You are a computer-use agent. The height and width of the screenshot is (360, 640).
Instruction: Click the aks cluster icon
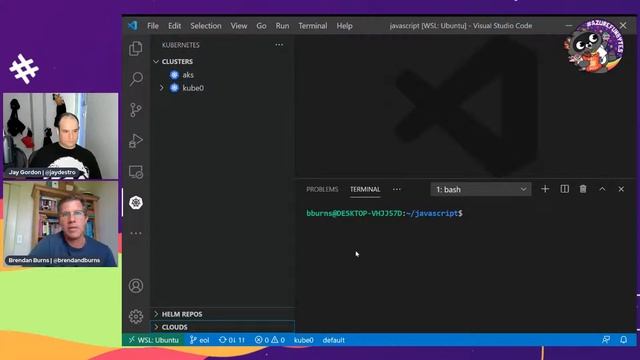(174, 75)
